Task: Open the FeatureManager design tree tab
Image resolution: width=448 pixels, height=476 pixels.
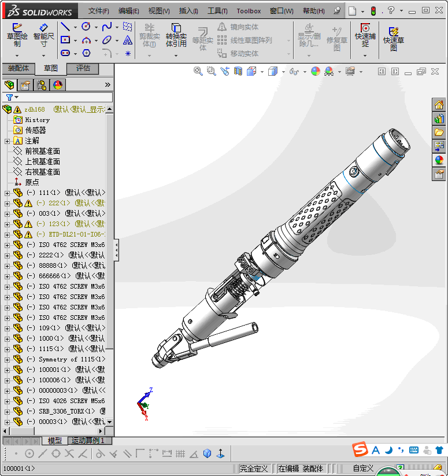Action: click(x=9, y=85)
